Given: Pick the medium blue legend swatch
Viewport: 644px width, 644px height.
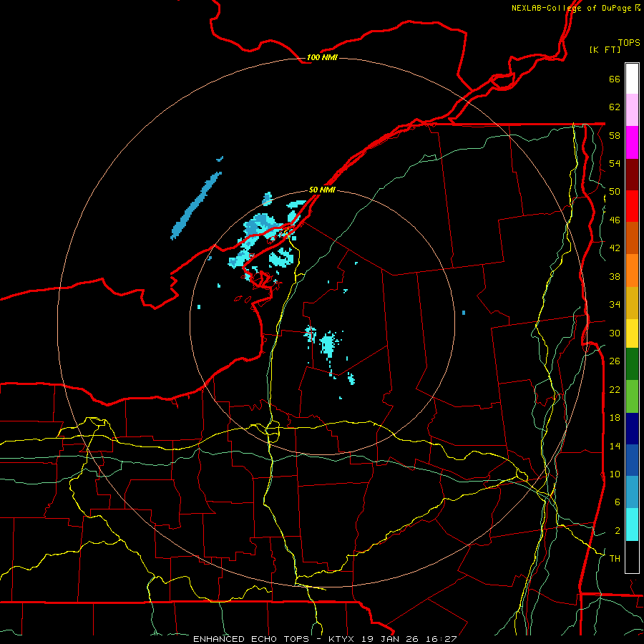Looking at the screenshot, I should click(632, 460).
